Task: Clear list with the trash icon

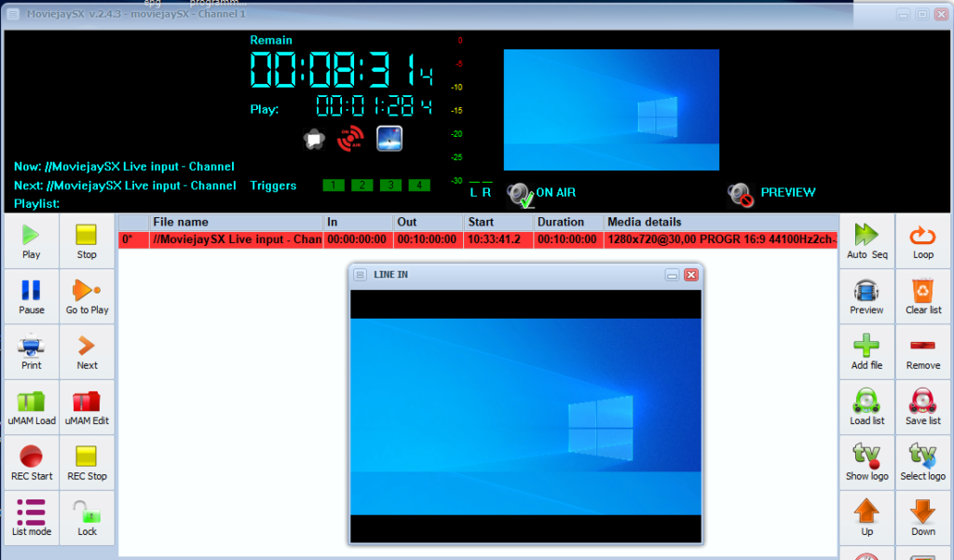Action: coord(923,297)
